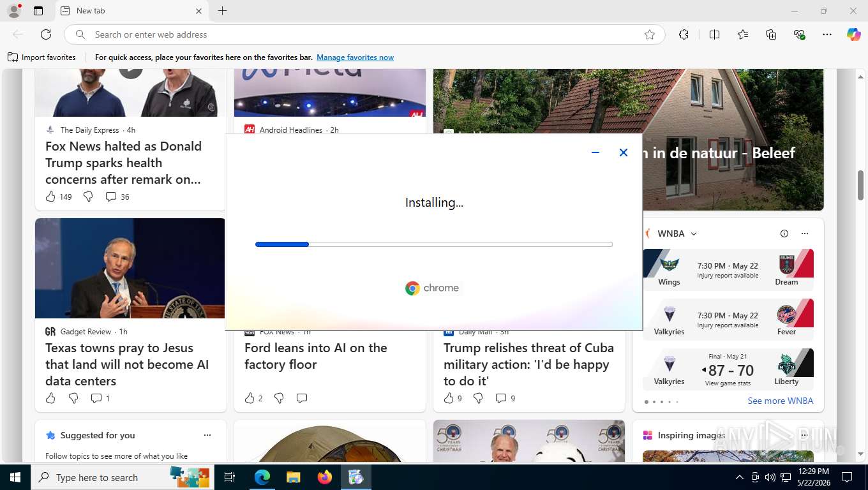Open the volume control in tray
The image size is (868, 490).
point(770,477)
